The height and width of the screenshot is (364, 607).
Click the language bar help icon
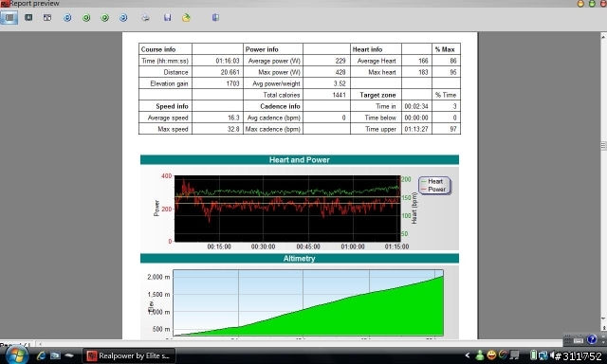coord(591,339)
